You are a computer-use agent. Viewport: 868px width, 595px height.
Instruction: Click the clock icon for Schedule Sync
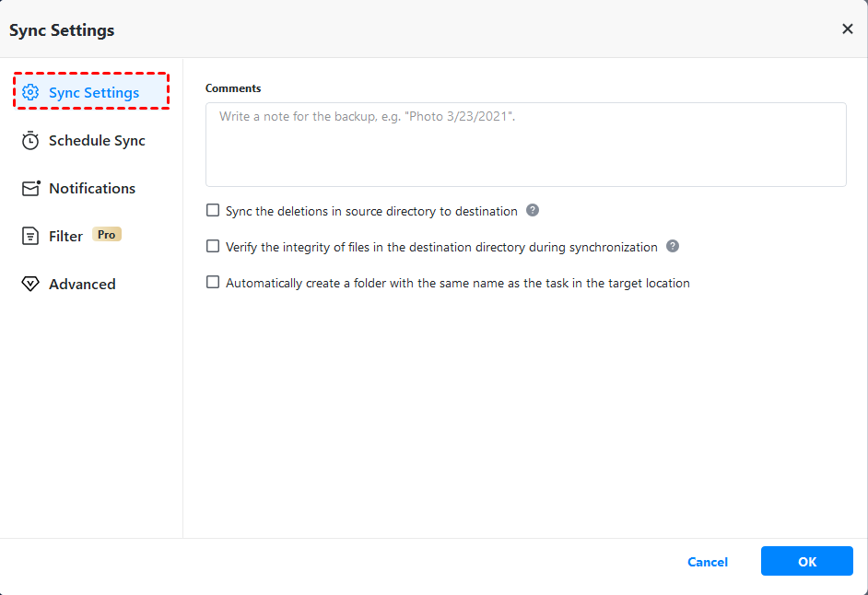pos(30,141)
